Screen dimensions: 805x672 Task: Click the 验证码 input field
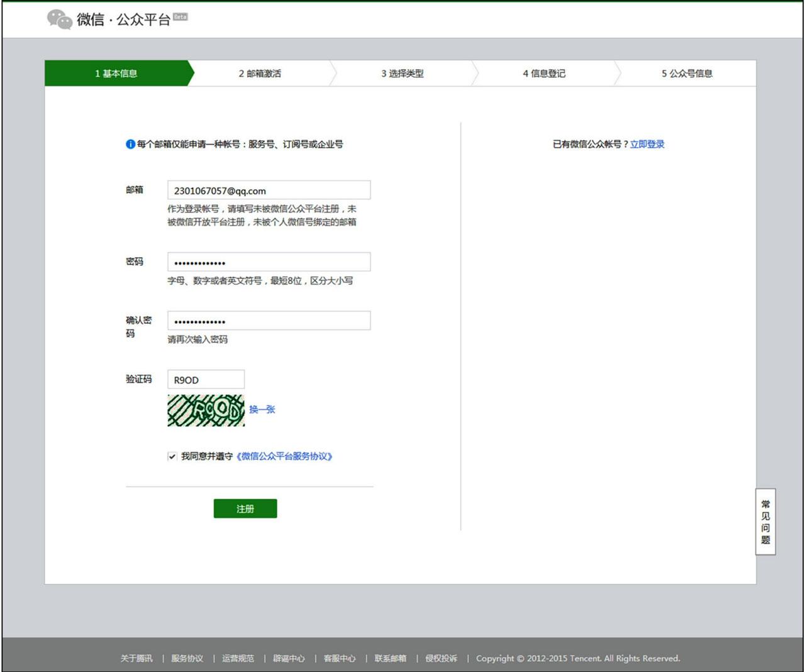pyautogui.click(x=206, y=380)
